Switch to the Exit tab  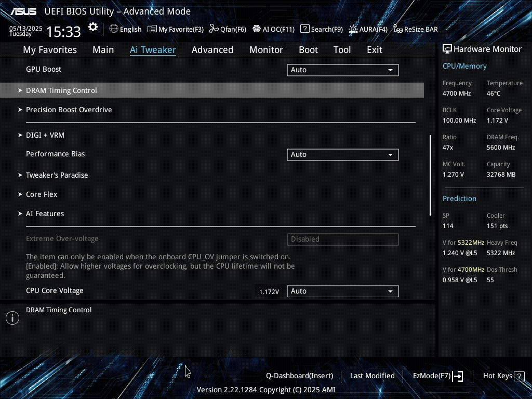(x=375, y=50)
